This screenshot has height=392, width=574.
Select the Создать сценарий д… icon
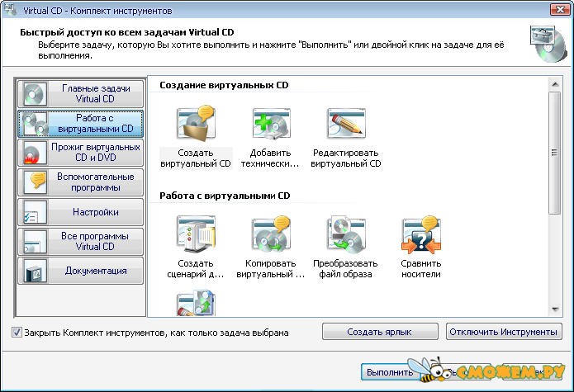196,234
